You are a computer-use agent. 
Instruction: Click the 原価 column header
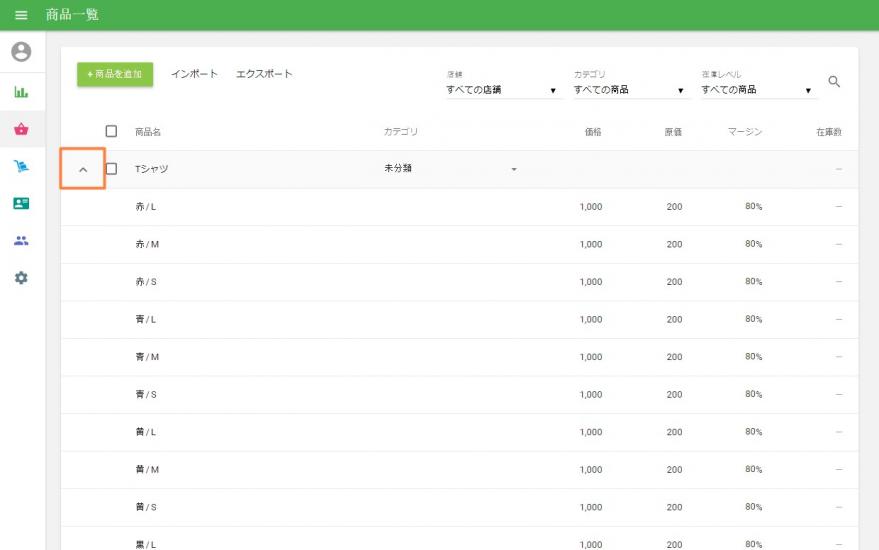[x=673, y=132]
